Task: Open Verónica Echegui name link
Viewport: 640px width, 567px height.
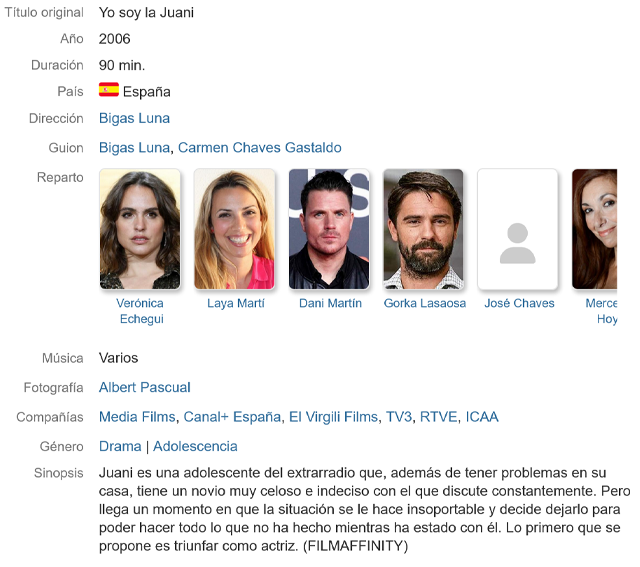Action: [x=140, y=311]
